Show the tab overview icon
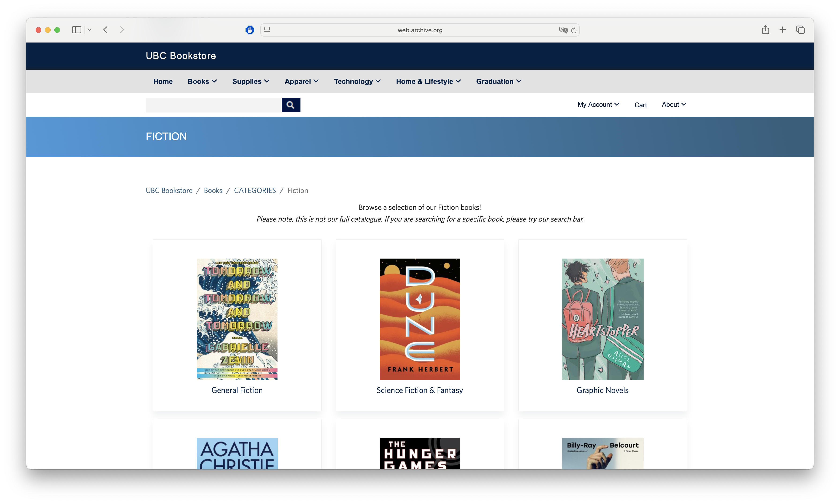This screenshot has height=504, width=840. pos(800,30)
